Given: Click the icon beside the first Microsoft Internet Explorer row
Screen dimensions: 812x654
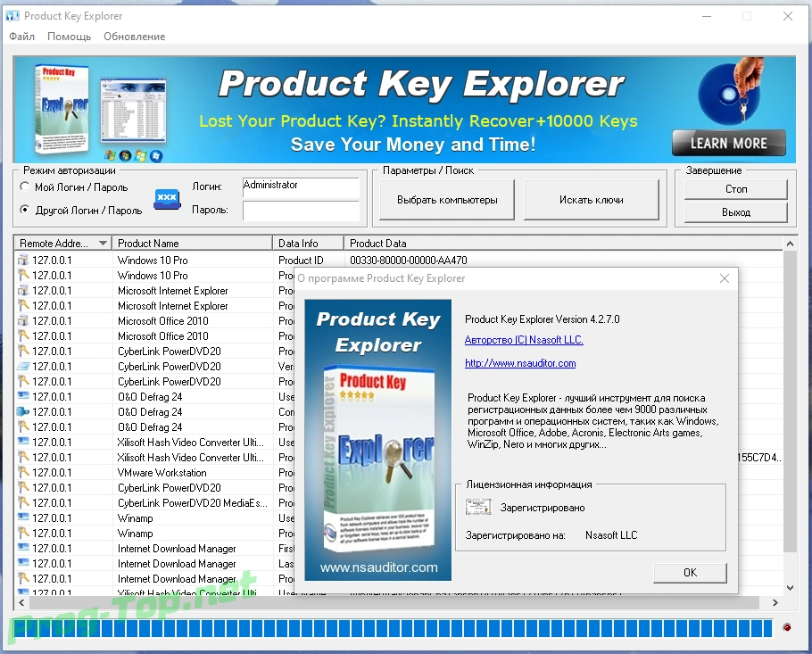Looking at the screenshot, I should [x=23, y=291].
